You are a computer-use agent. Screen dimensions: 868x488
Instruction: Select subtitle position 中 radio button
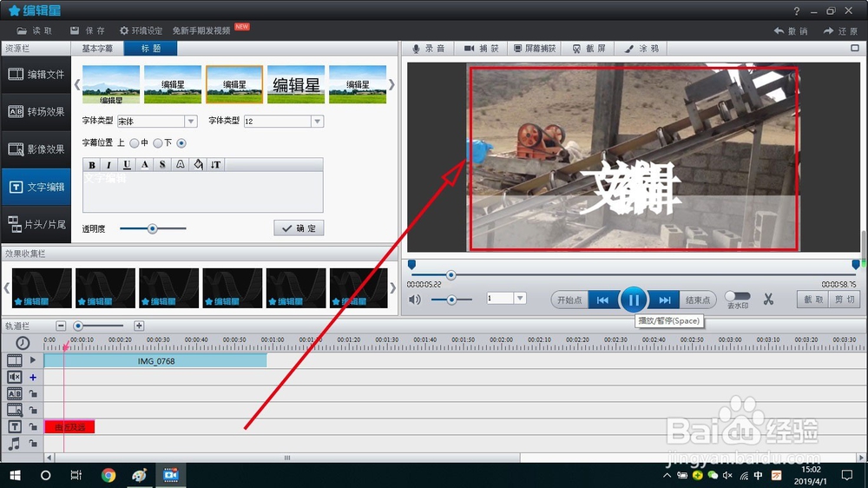coord(158,143)
